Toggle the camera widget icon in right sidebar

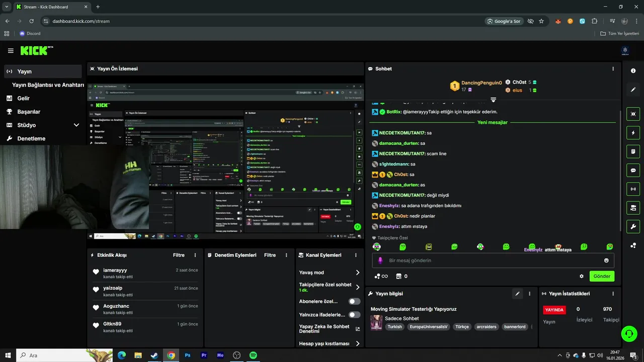click(x=633, y=208)
